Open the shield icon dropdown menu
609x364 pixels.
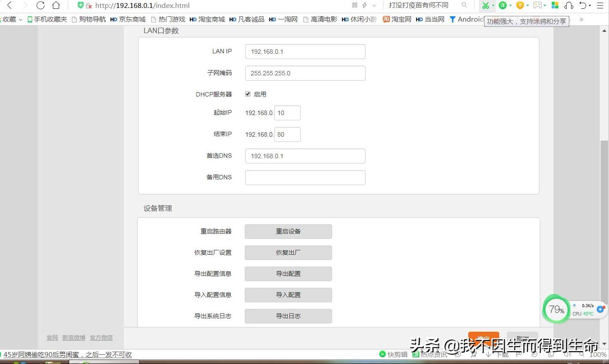[527, 6]
